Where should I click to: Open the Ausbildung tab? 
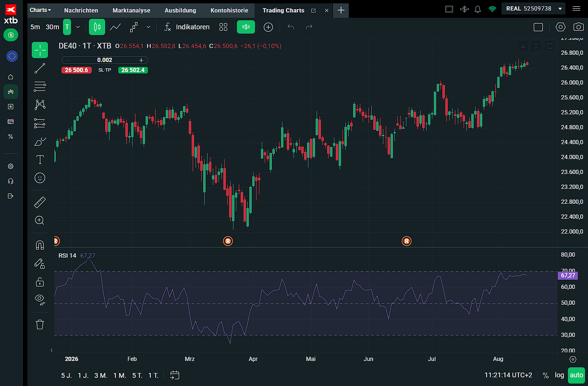180,10
